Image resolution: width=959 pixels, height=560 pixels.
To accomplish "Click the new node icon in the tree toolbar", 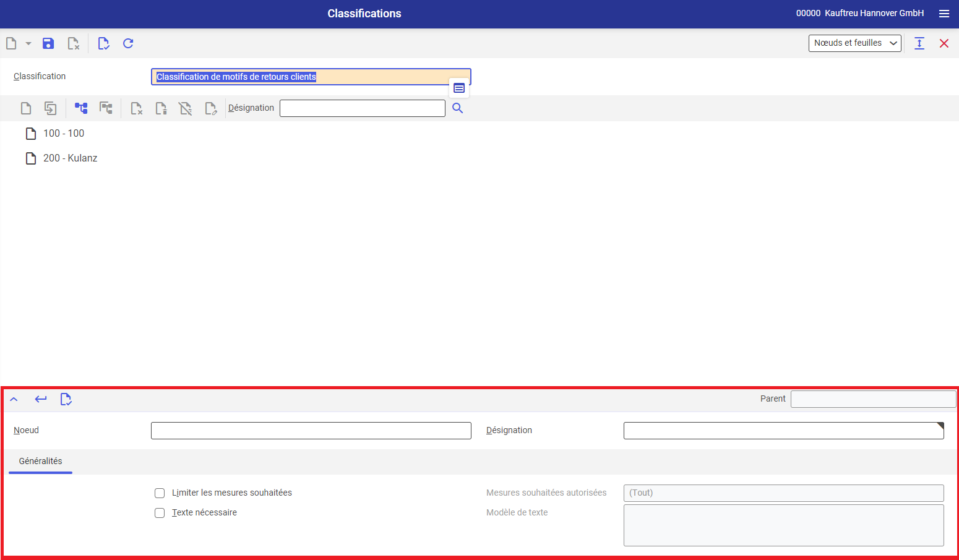I will click(26, 108).
